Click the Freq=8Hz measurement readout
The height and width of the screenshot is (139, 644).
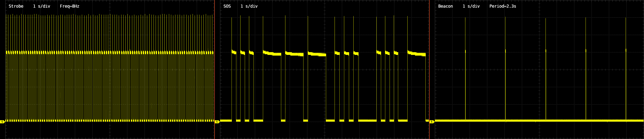click(70, 6)
